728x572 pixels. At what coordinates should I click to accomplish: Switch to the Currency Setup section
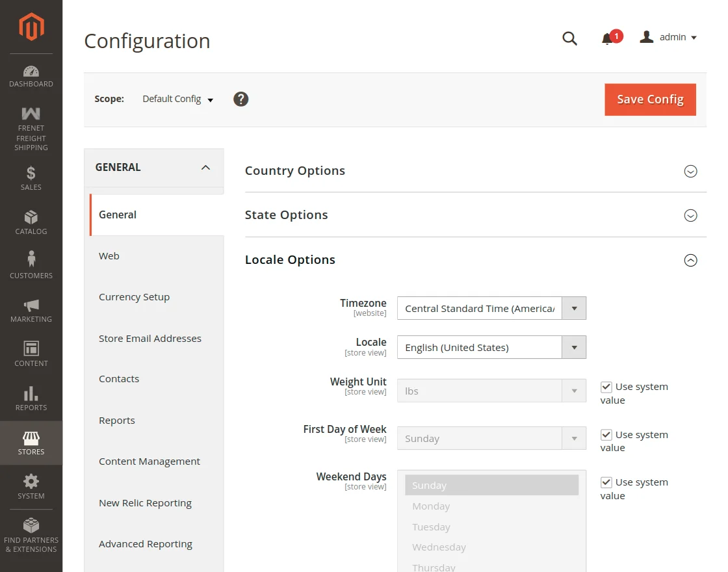[x=135, y=297]
